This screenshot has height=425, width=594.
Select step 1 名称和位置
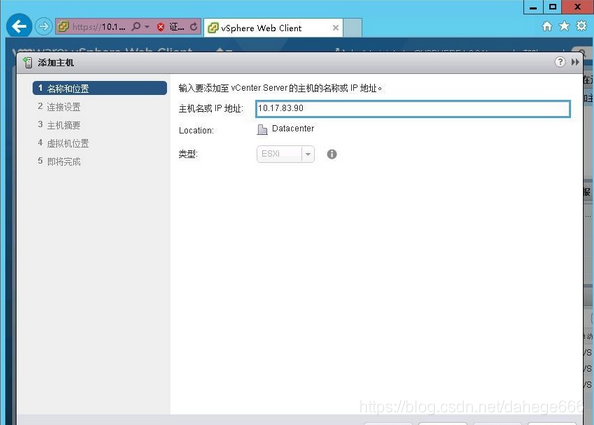[100, 88]
